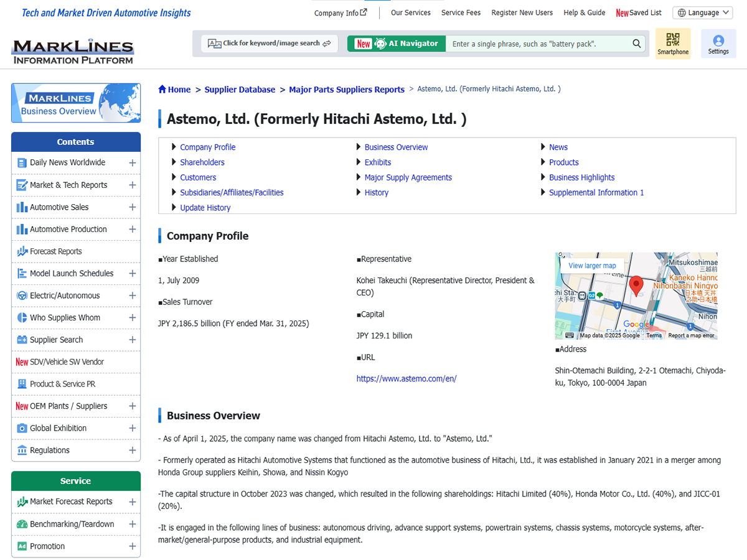The width and height of the screenshot is (747, 560).
Task: Click the keyword/image search button
Action: click(270, 44)
